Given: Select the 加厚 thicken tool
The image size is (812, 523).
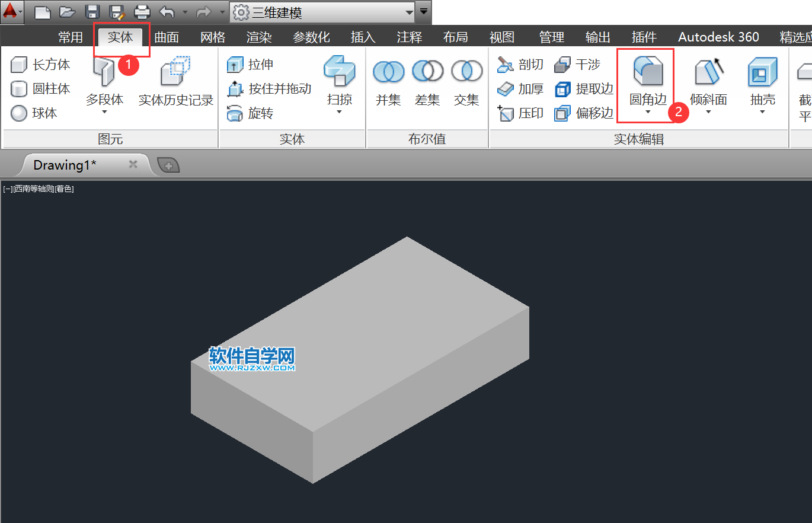Looking at the screenshot, I should pyautogui.click(x=520, y=89).
